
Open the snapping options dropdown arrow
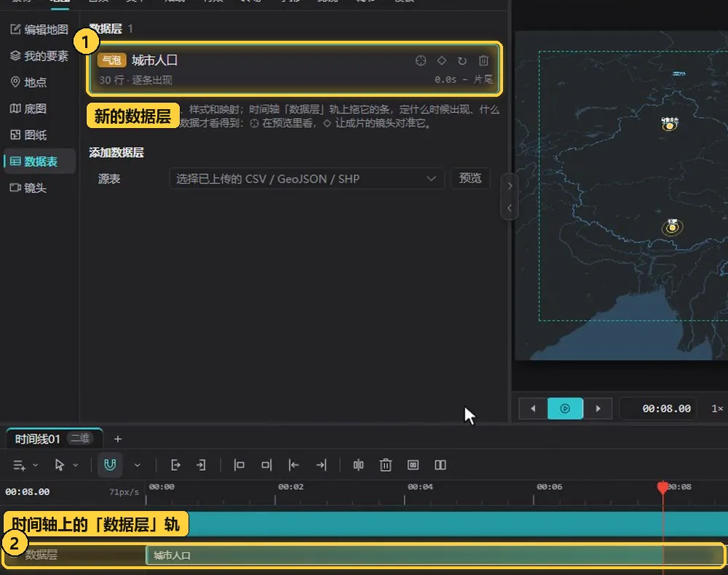[x=137, y=465]
